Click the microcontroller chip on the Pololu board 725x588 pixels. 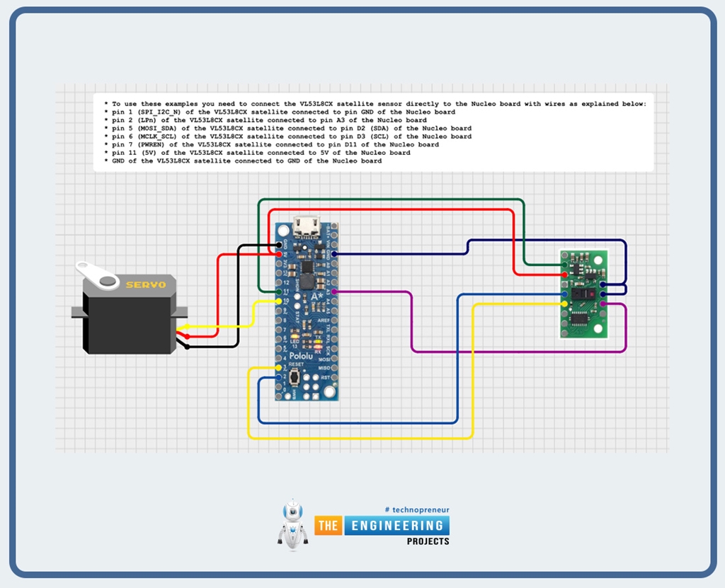(x=307, y=267)
